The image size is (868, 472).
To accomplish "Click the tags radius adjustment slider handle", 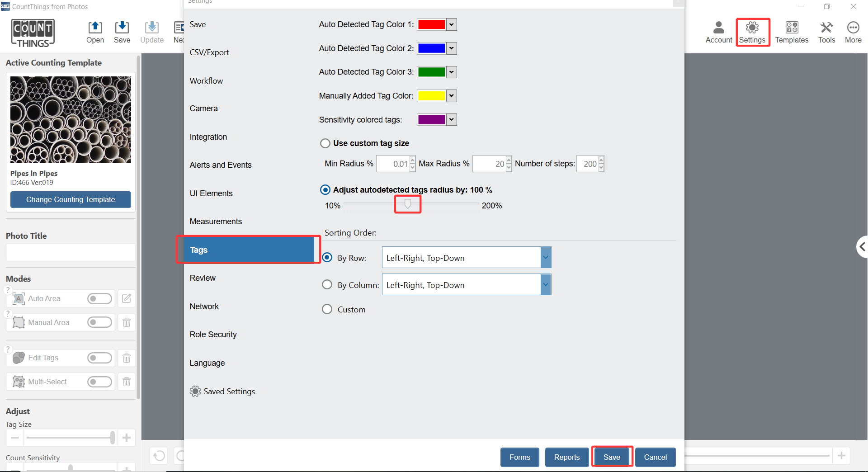I will pos(407,204).
